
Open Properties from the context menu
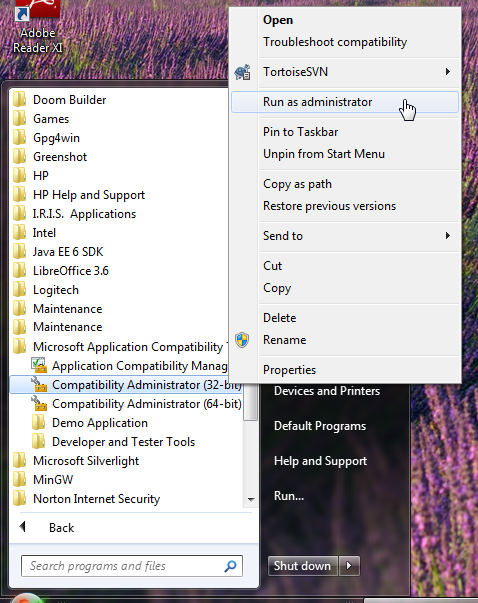coord(290,370)
